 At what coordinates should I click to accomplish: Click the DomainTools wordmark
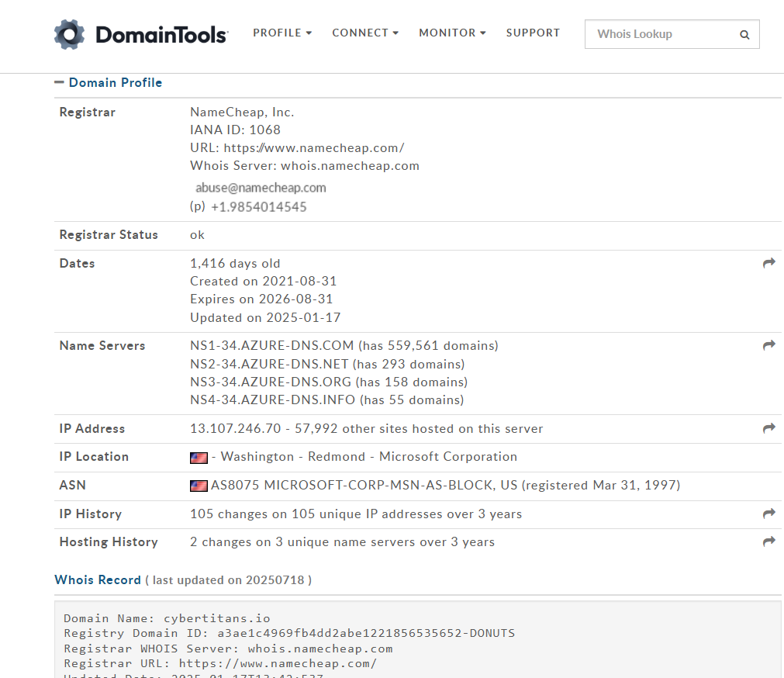161,35
